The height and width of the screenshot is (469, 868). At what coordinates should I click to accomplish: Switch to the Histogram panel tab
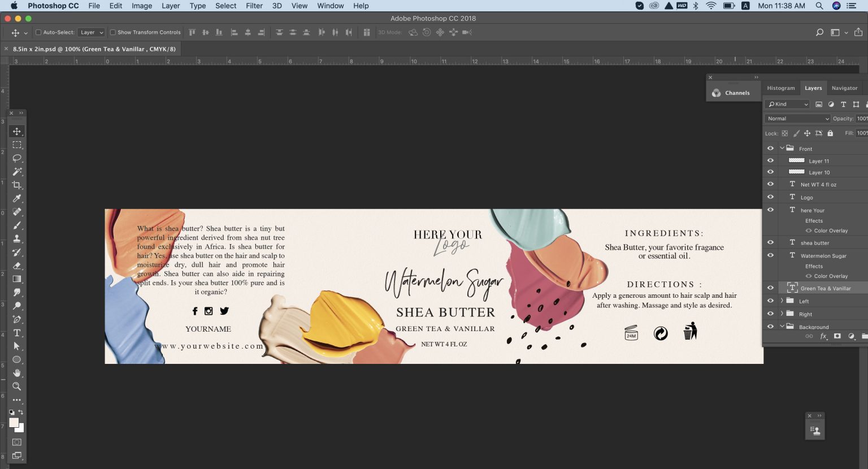[781, 88]
